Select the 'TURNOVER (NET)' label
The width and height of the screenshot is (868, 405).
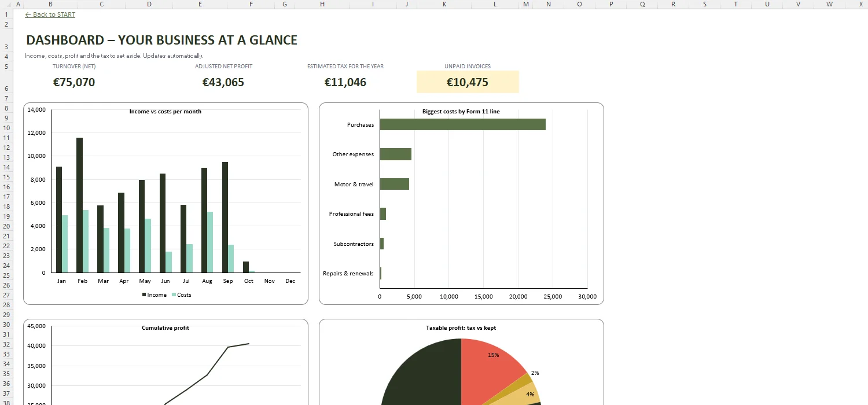click(74, 66)
